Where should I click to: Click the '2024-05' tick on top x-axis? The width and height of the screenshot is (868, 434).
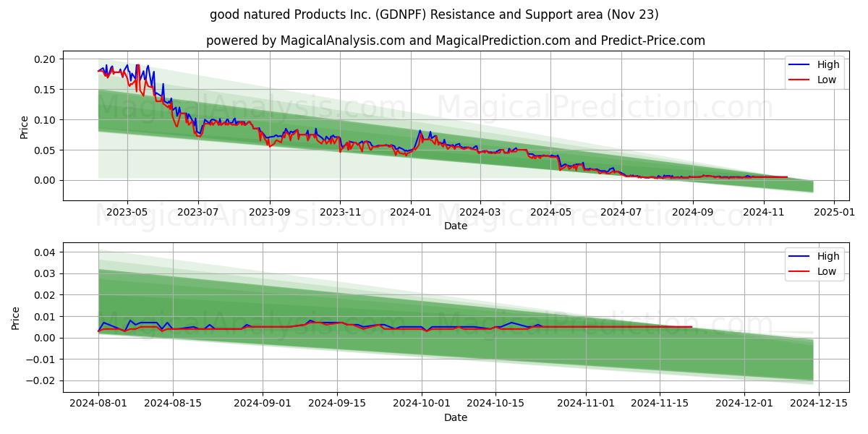(x=550, y=212)
